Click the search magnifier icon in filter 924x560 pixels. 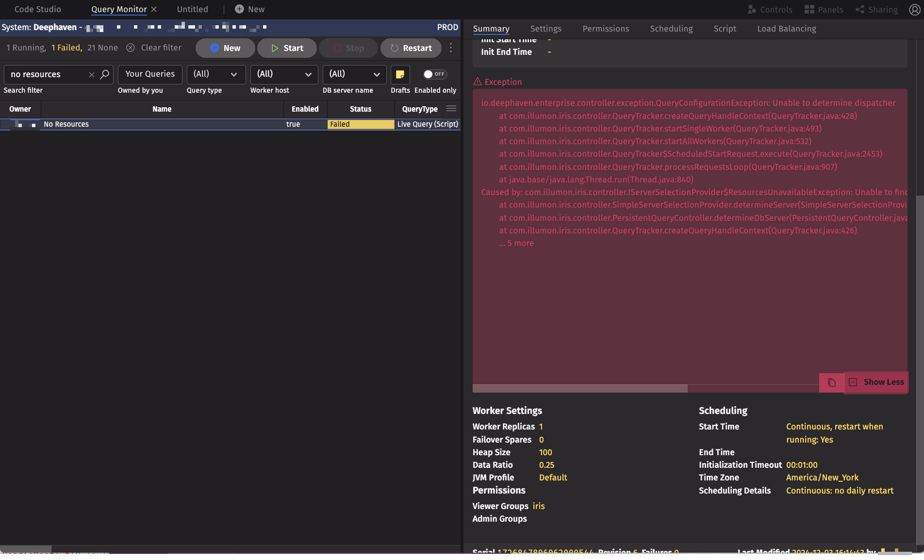click(x=104, y=74)
